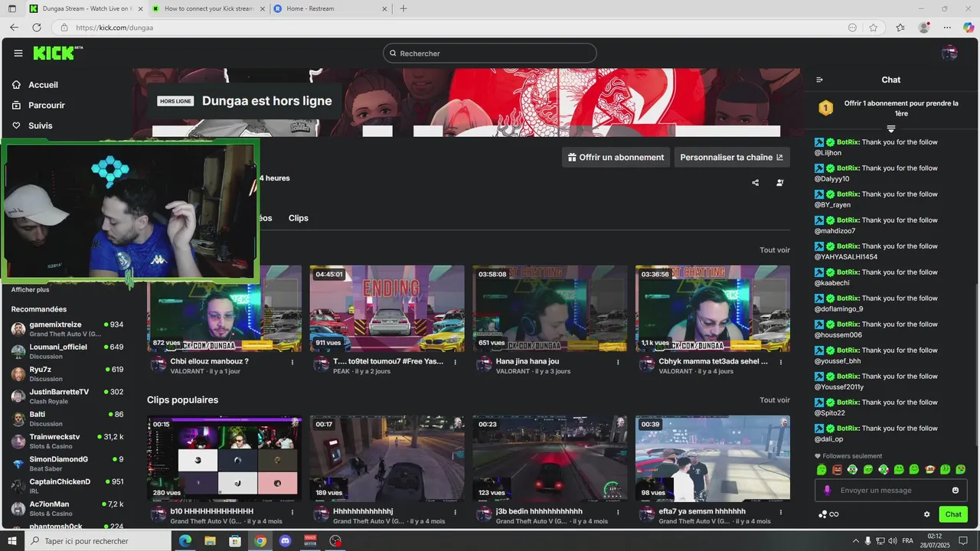Open options menu for Hhhhhhhhhhhhhj clip

click(x=456, y=512)
